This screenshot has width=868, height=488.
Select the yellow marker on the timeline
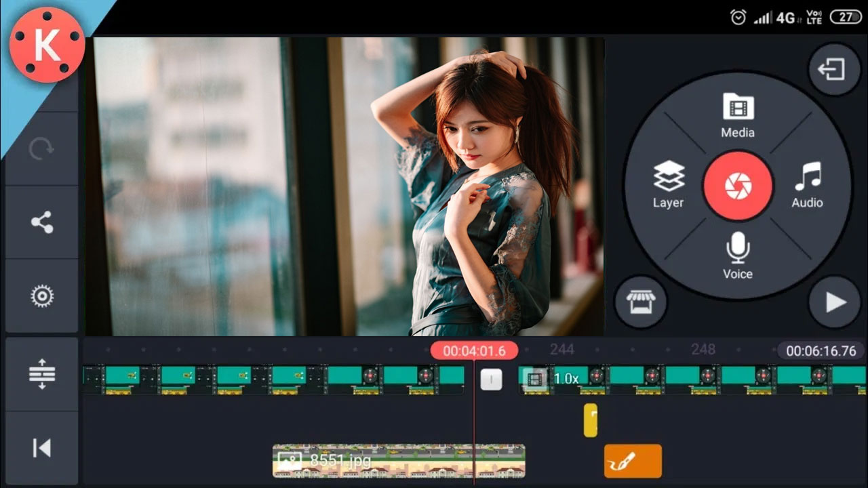click(x=589, y=420)
